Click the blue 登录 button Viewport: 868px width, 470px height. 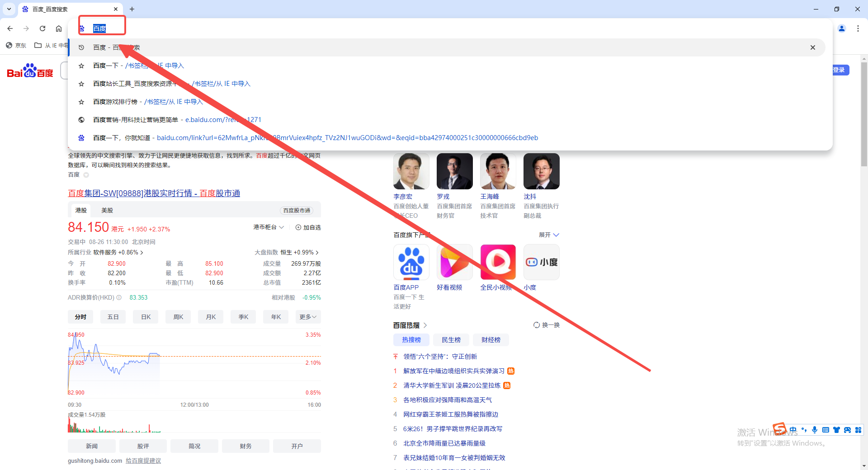[x=840, y=70]
